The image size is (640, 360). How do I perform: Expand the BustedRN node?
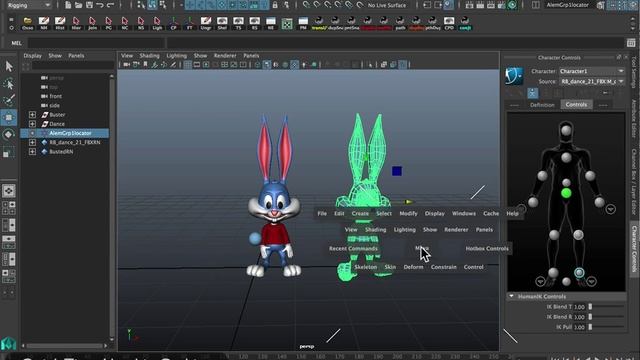click(x=32, y=151)
